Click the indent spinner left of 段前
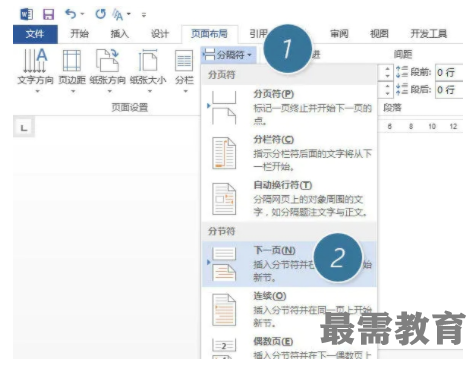Image resolution: width=472 pixels, height=368 pixels. (x=387, y=72)
